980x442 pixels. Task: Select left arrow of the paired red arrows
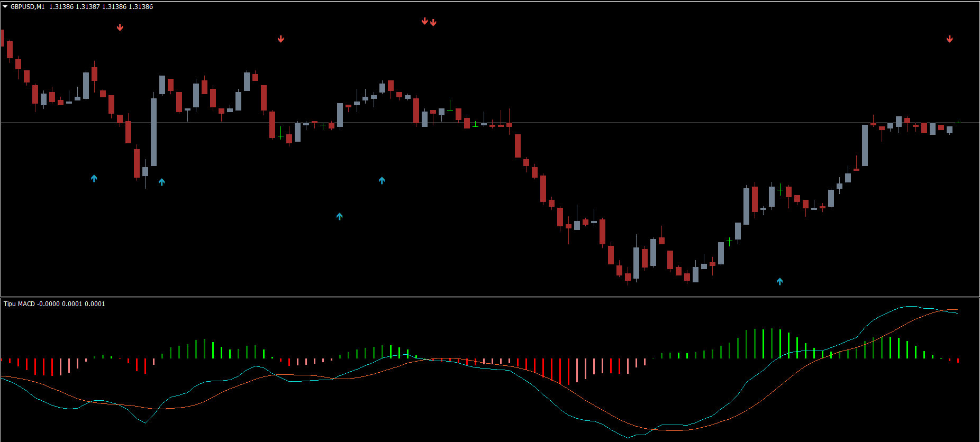[x=424, y=21]
